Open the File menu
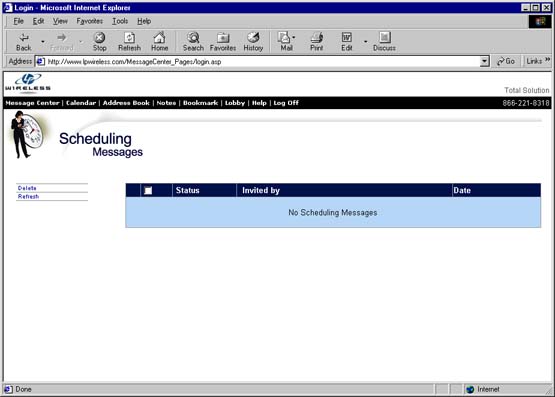Image resolution: width=555 pixels, height=397 pixels. (x=18, y=21)
